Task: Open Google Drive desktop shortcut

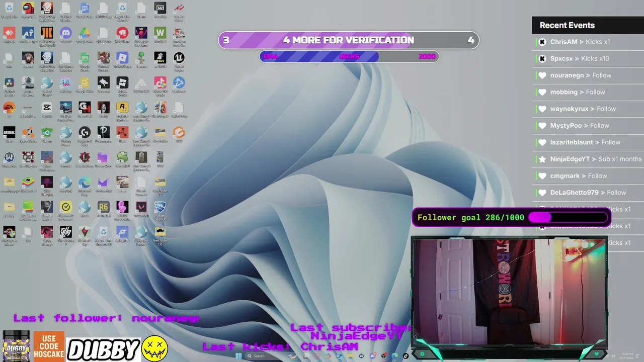Action: pos(85,36)
